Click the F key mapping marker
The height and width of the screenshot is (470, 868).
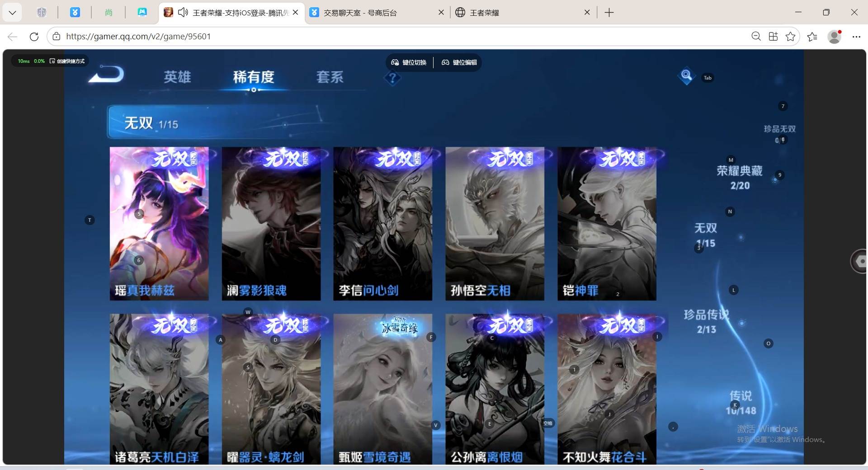click(x=431, y=337)
